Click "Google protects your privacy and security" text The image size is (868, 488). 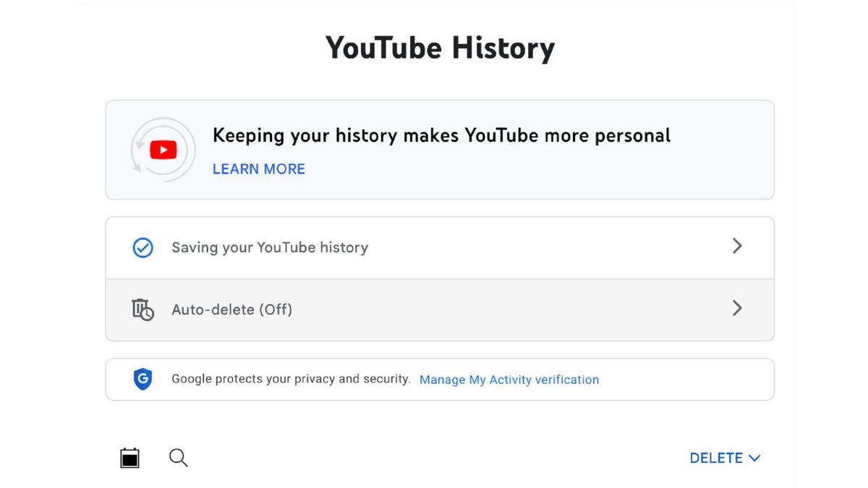click(x=291, y=379)
